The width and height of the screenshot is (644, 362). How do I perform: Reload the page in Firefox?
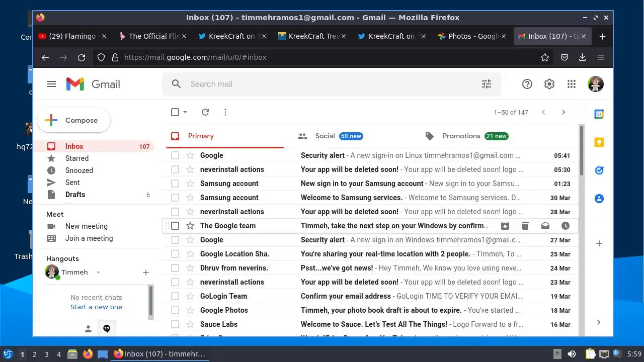(x=82, y=57)
